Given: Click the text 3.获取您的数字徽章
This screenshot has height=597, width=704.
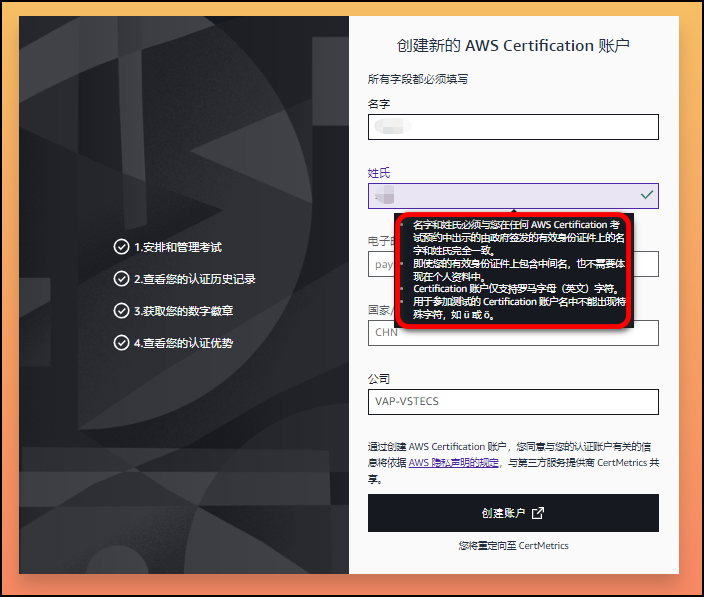Looking at the screenshot, I should [x=184, y=311].
